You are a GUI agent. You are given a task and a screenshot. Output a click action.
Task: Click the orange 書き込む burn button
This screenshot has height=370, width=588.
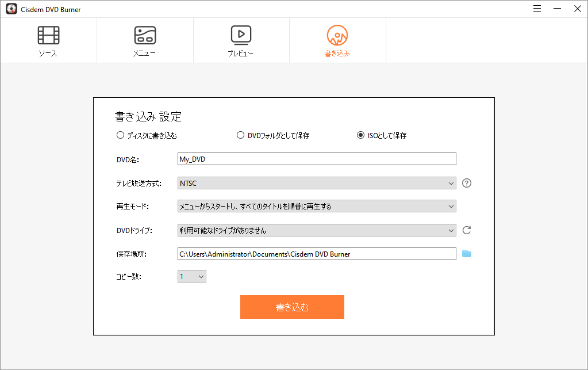292,307
